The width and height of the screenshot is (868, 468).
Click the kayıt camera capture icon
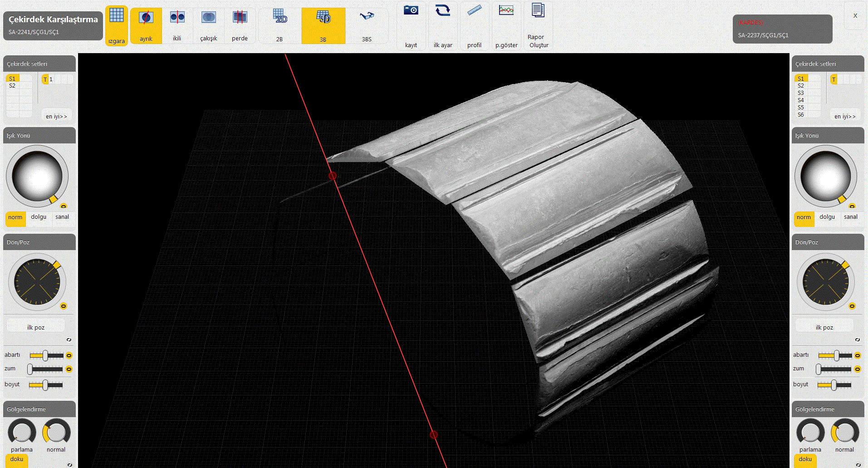[x=411, y=10]
